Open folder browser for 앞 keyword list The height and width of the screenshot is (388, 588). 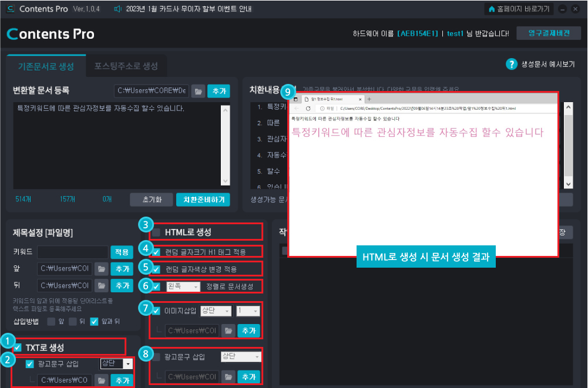pos(101,269)
